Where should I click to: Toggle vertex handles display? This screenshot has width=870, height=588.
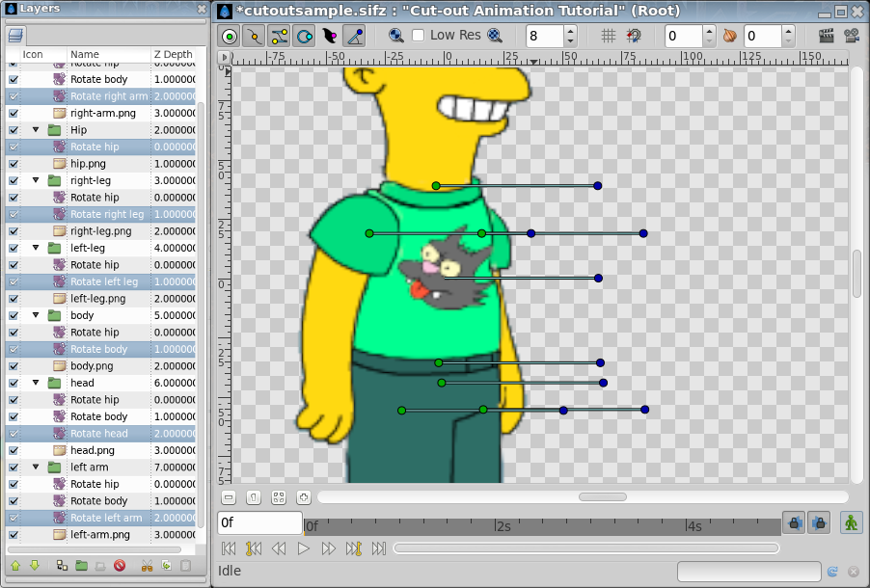click(x=254, y=37)
